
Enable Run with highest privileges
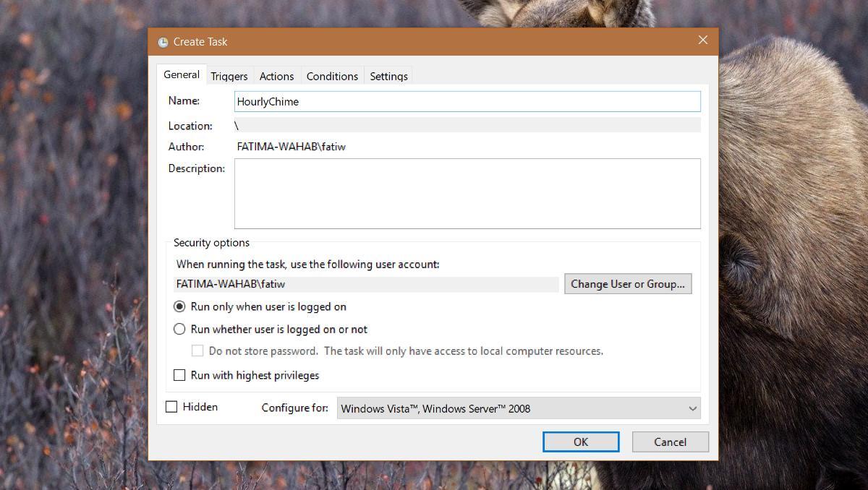tap(180, 375)
